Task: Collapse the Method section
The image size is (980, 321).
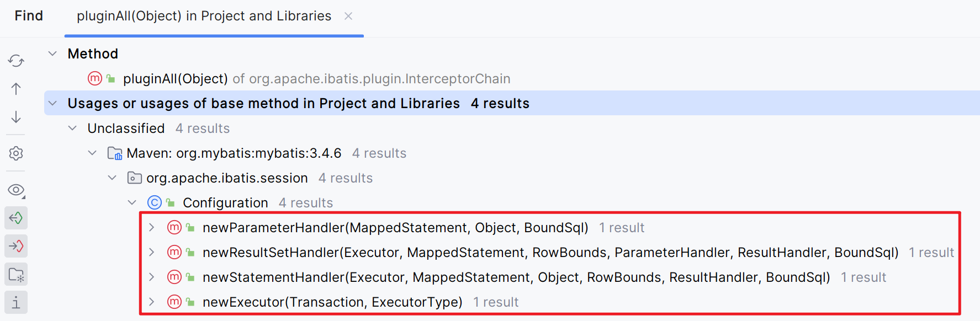Action: (52, 54)
